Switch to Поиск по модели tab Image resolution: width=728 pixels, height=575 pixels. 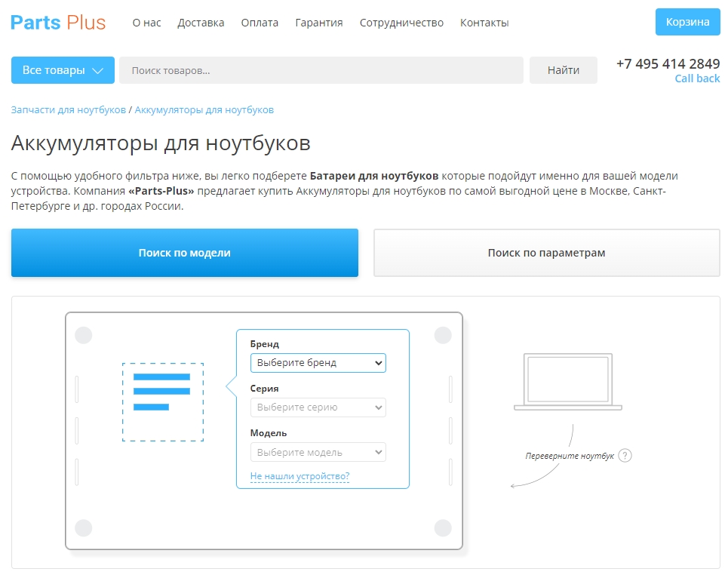pos(185,253)
